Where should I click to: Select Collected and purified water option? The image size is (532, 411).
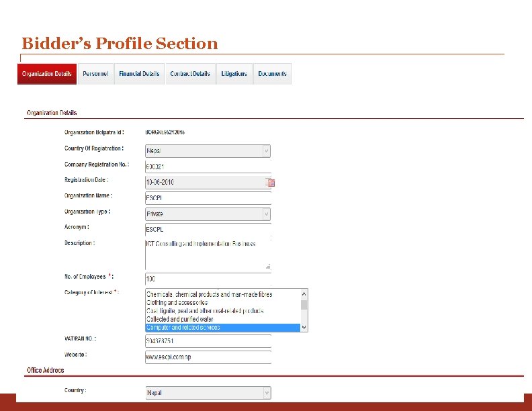(223, 319)
